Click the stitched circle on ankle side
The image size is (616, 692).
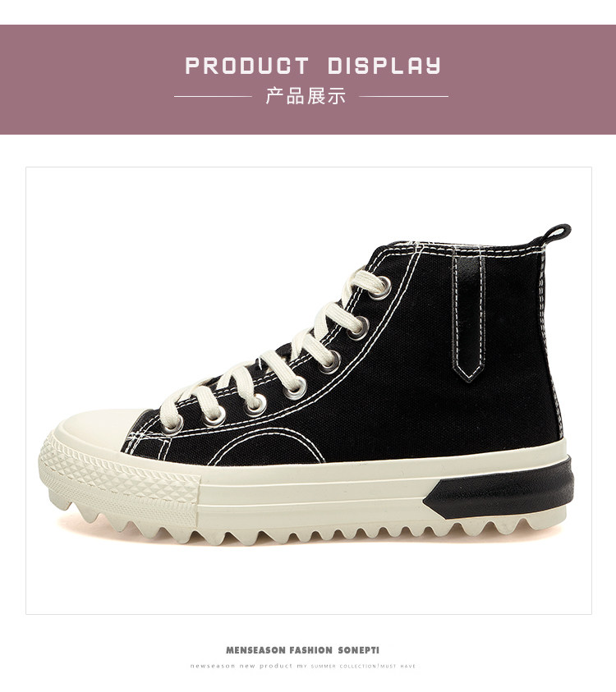tap(269, 446)
